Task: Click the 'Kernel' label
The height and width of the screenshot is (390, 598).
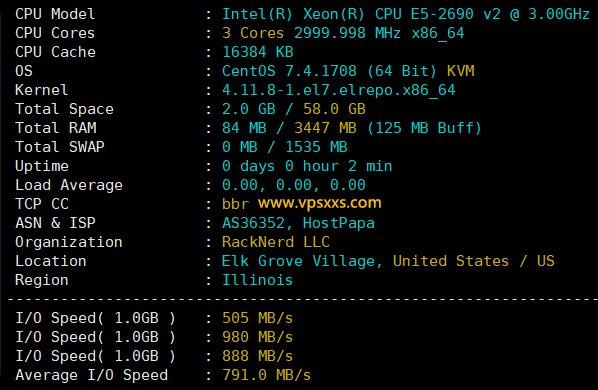Action: [42, 90]
